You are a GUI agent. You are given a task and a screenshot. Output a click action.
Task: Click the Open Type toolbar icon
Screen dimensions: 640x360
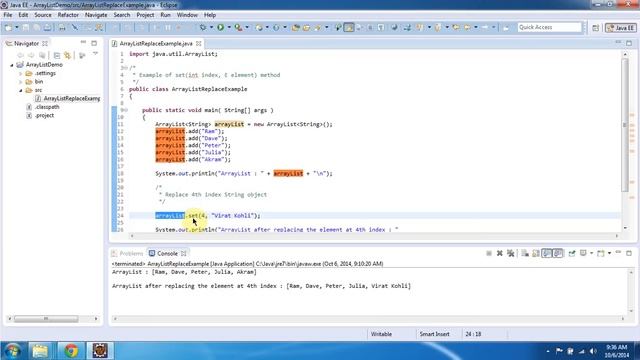(296, 27)
